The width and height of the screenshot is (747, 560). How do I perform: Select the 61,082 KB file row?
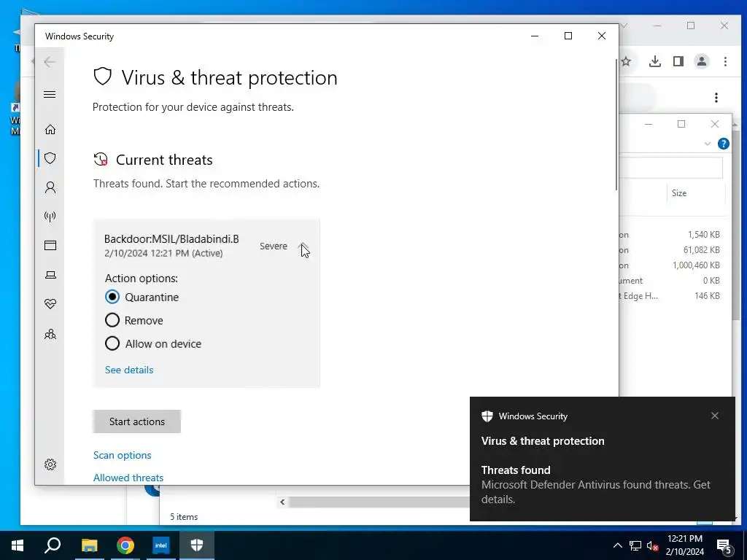tap(672, 250)
